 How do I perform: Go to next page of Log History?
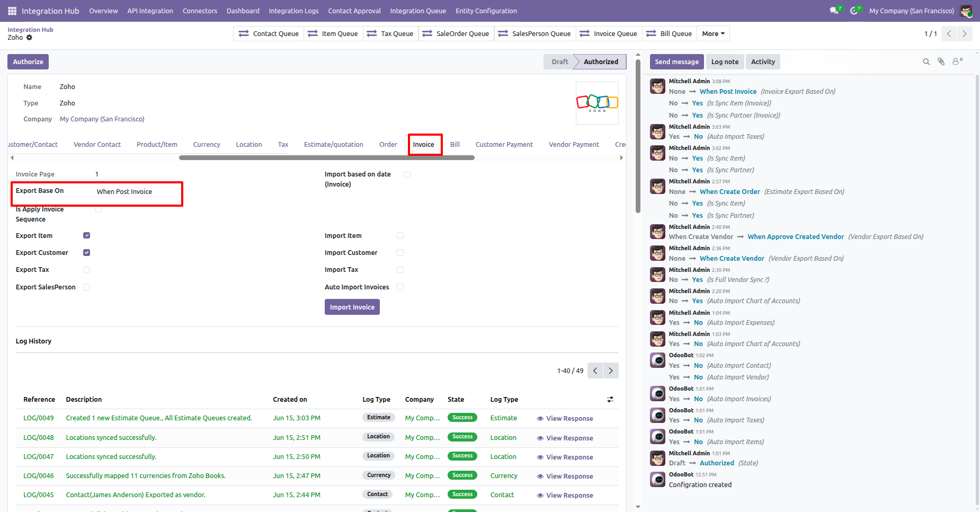pos(611,370)
